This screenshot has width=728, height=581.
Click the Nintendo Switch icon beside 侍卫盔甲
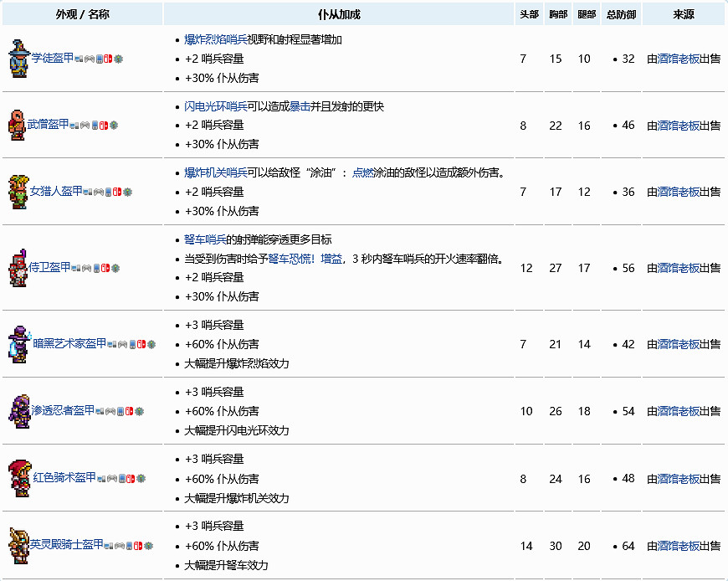click(x=105, y=269)
